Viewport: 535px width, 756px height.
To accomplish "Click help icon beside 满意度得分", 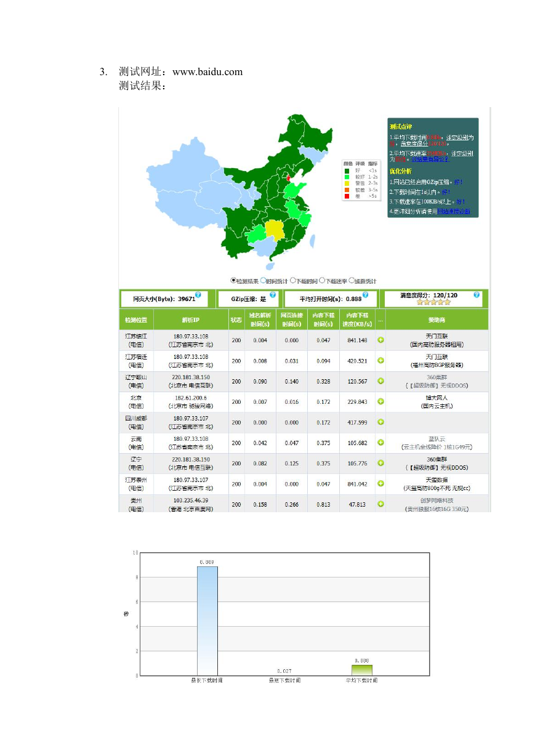I will coord(477,295).
